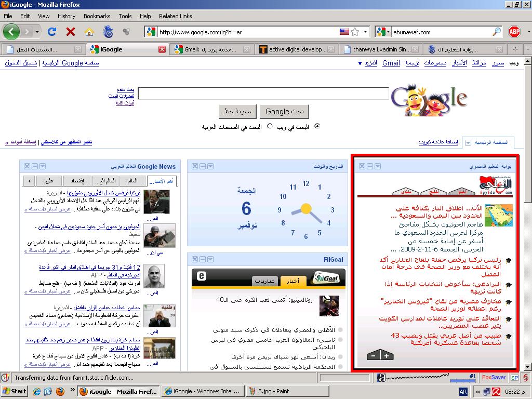Click the Forward navigation arrow
Screen dimensions: 532x399
click(x=27, y=32)
